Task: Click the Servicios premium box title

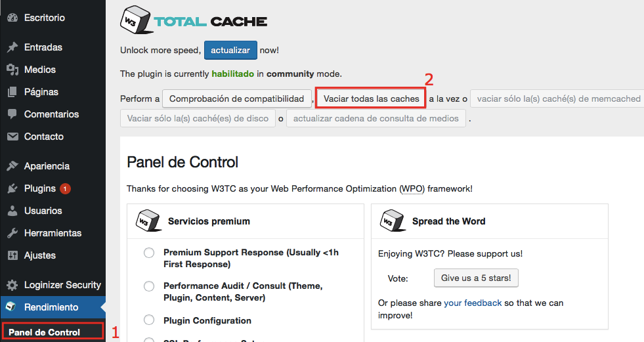Action: [x=209, y=221]
